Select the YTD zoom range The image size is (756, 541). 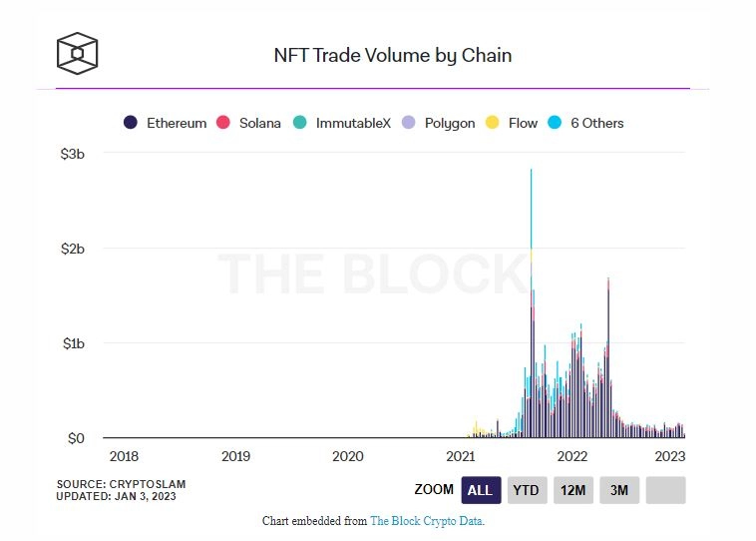coord(527,490)
